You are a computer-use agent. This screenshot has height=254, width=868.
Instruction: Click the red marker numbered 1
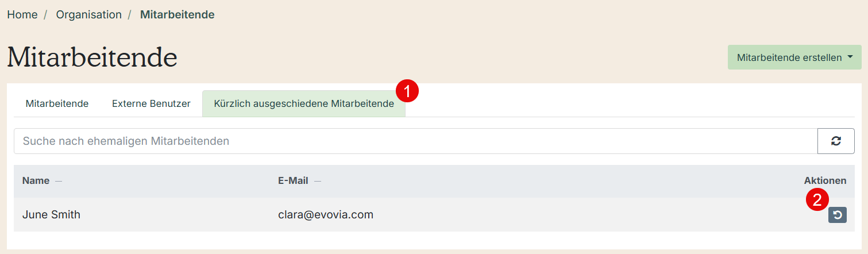(408, 91)
